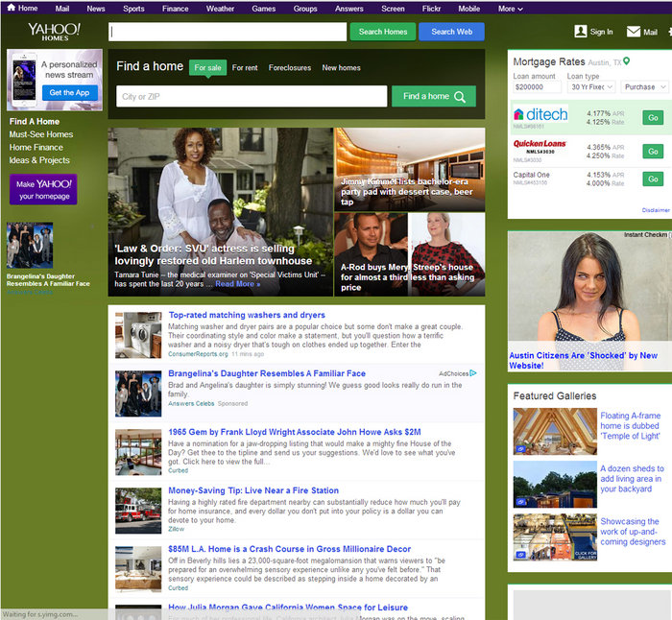This screenshot has width=672, height=620.
Task: Click the Mail envelope icon
Action: (x=633, y=32)
